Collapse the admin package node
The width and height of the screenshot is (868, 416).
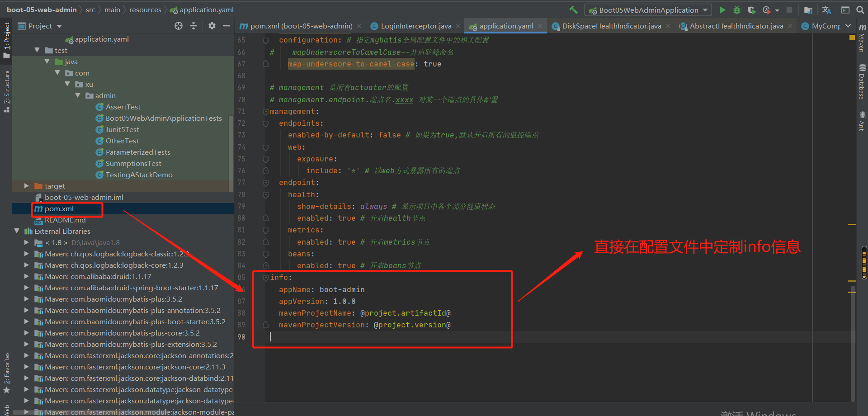coord(78,95)
